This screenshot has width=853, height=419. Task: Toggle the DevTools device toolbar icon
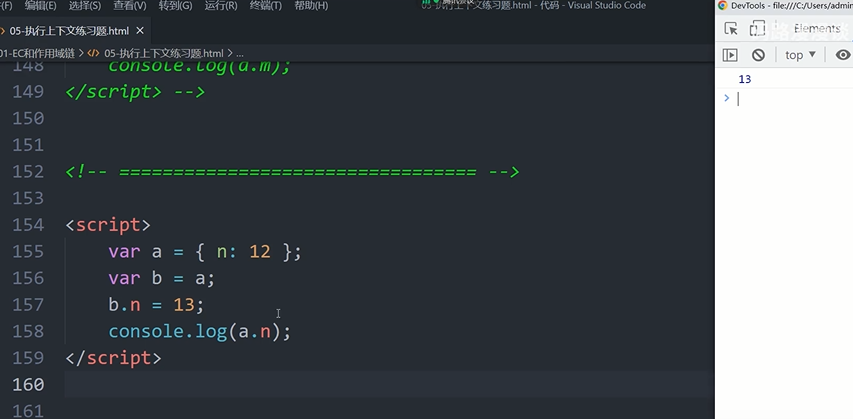pos(757,29)
